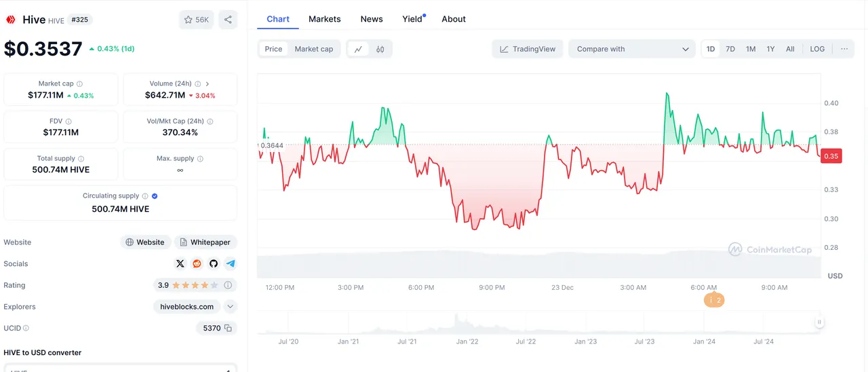
Task: Visit the Hive Website link
Action: point(145,242)
